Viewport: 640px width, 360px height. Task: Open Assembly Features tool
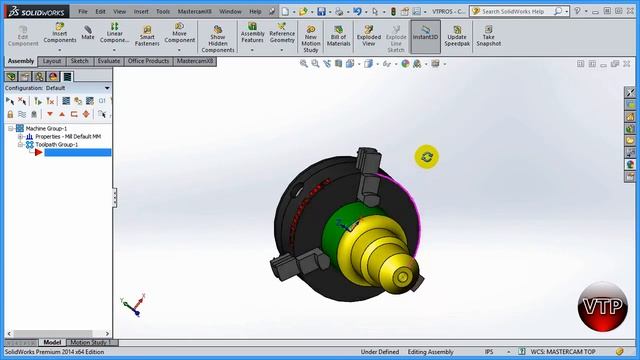point(252,33)
